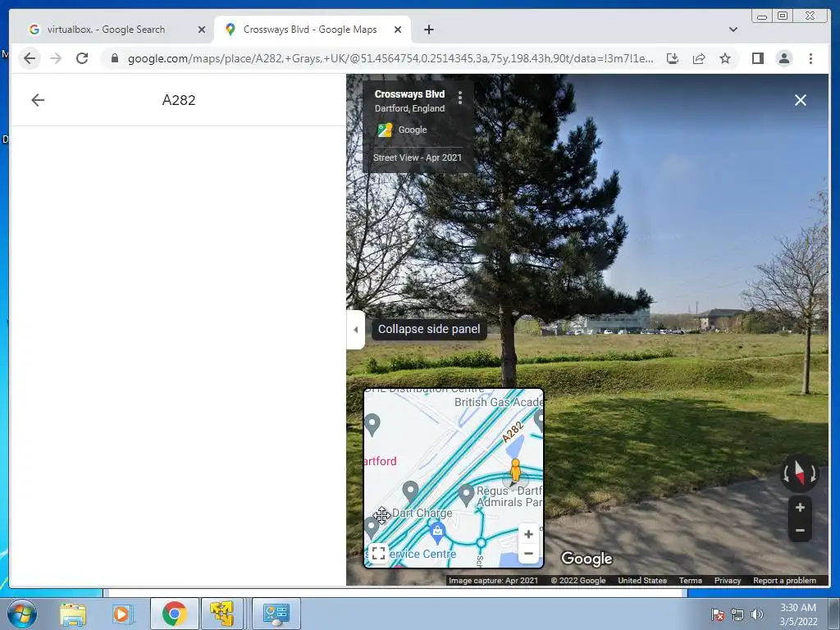Share this page icon in address bar
840x630 pixels.
click(699, 58)
